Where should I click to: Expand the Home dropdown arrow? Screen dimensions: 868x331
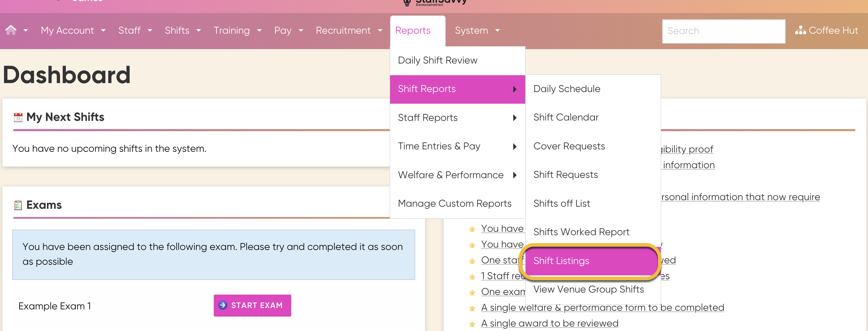pyautogui.click(x=26, y=31)
